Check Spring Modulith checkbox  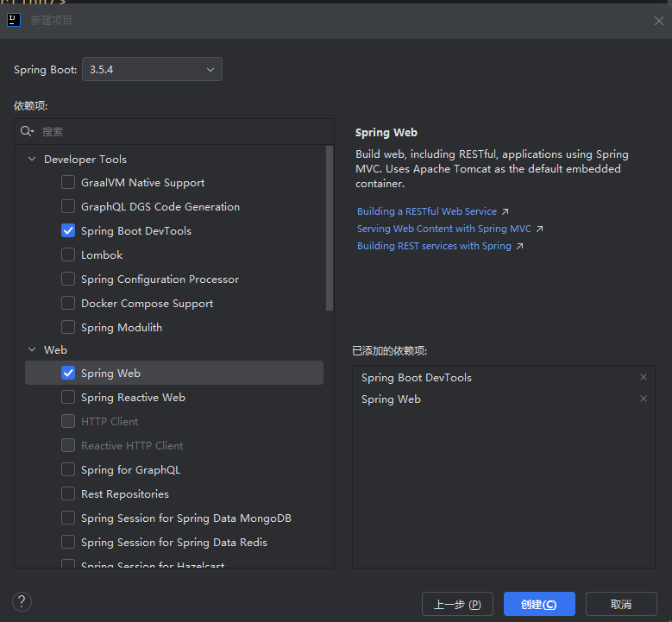click(68, 327)
